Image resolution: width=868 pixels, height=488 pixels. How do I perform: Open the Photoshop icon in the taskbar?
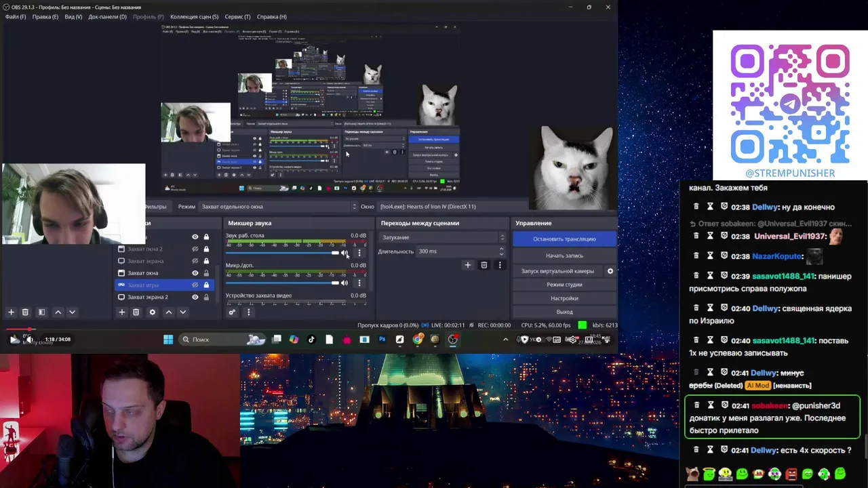(382, 340)
